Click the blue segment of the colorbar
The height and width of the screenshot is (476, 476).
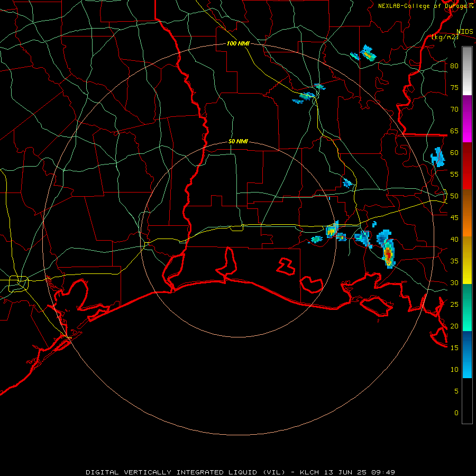[x=467, y=354]
